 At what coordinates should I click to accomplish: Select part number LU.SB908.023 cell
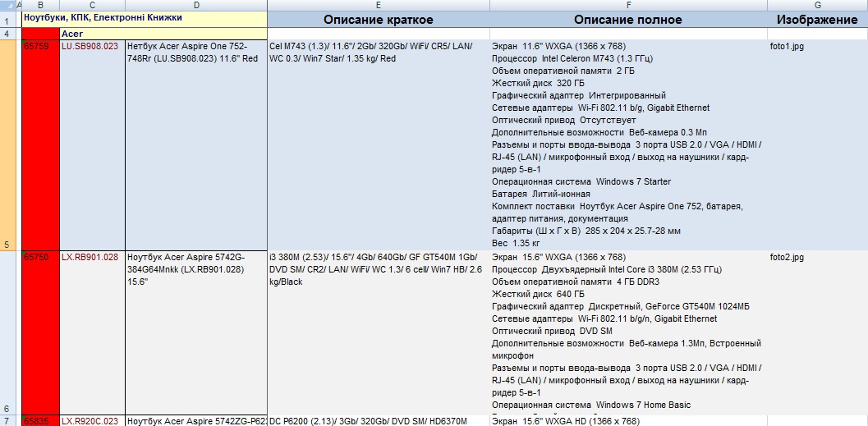click(93, 145)
